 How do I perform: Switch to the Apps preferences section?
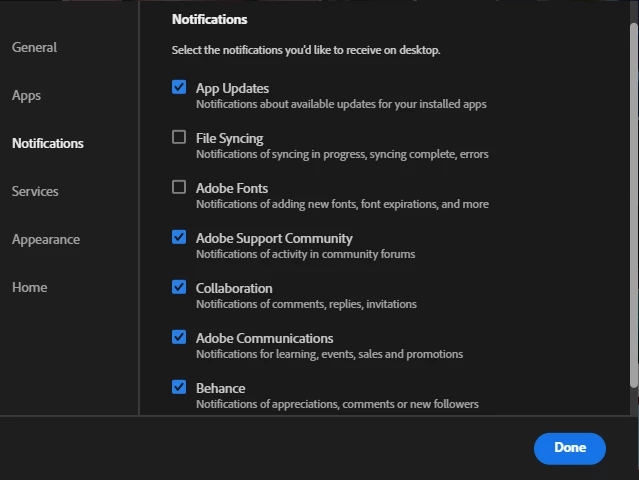pos(26,95)
